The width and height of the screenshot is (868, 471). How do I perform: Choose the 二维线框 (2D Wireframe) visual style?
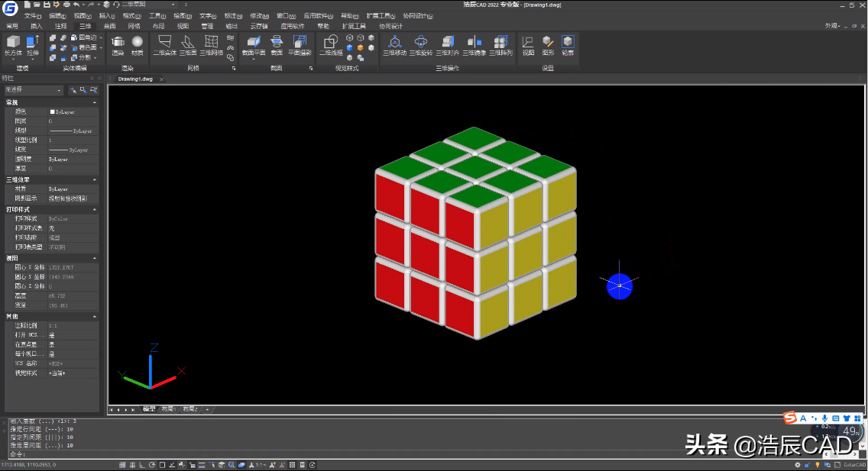coord(331,45)
